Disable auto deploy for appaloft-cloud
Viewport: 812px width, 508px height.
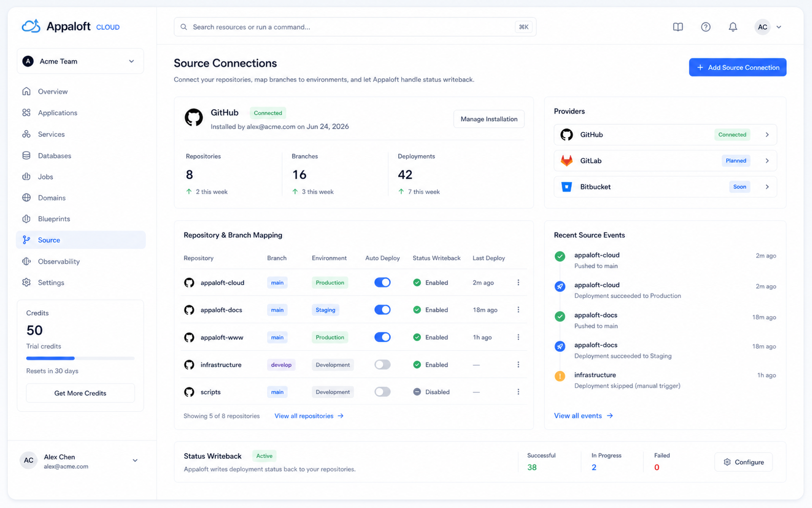[x=382, y=283]
